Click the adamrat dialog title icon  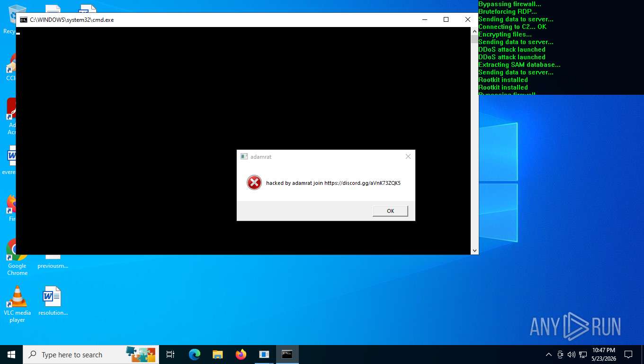click(244, 156)
